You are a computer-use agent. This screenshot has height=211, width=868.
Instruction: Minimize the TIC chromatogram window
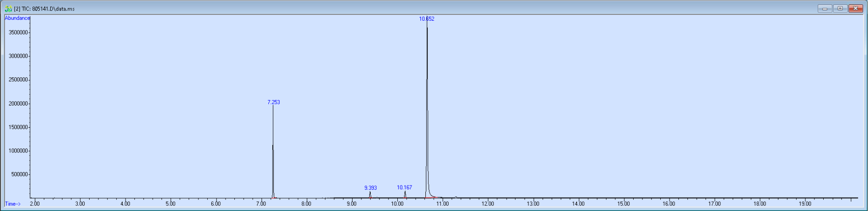(825, 8)
